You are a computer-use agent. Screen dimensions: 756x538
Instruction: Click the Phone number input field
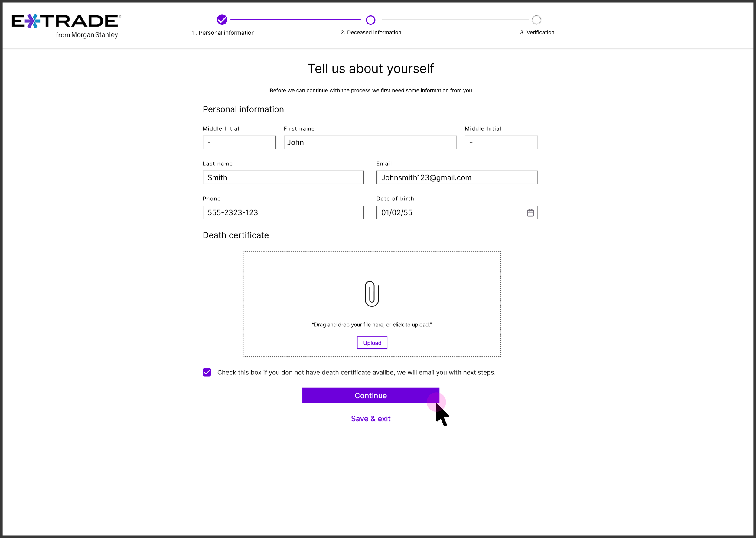click(283, 213)
